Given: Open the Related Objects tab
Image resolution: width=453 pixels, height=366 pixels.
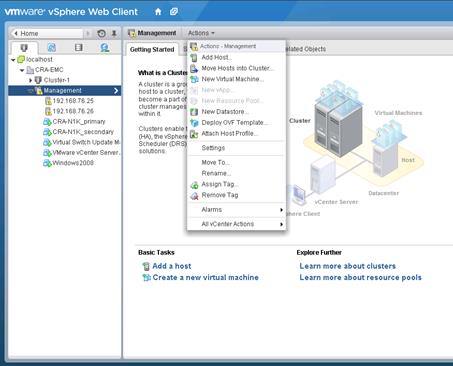Looking at the screenshot, I should coord(305,49).
